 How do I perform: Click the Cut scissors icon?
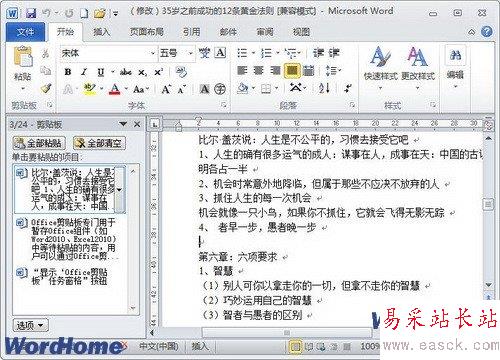46,53
